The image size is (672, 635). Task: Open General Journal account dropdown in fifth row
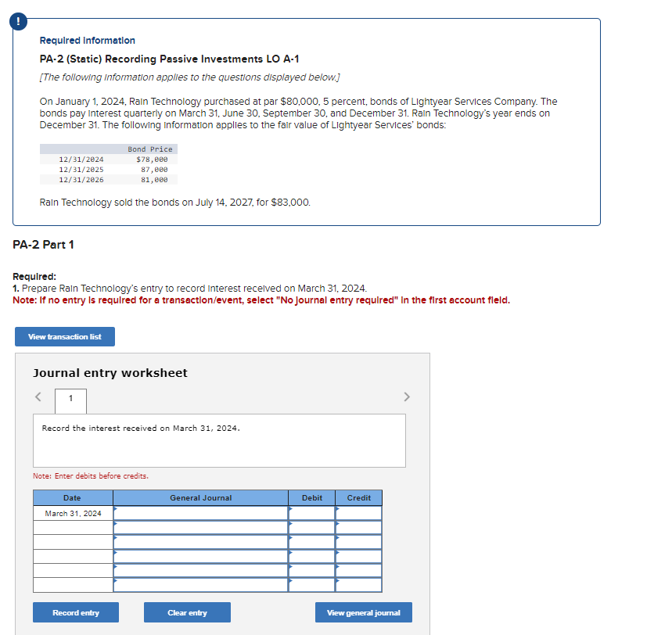200,570
